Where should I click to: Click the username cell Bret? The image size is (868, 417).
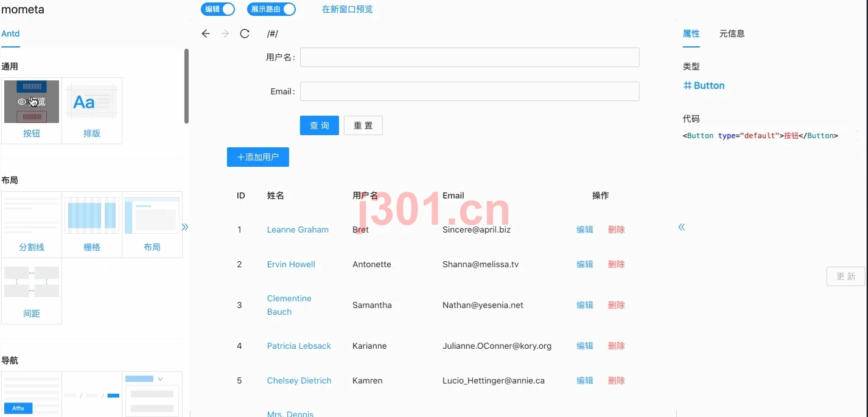pos(360,230)
